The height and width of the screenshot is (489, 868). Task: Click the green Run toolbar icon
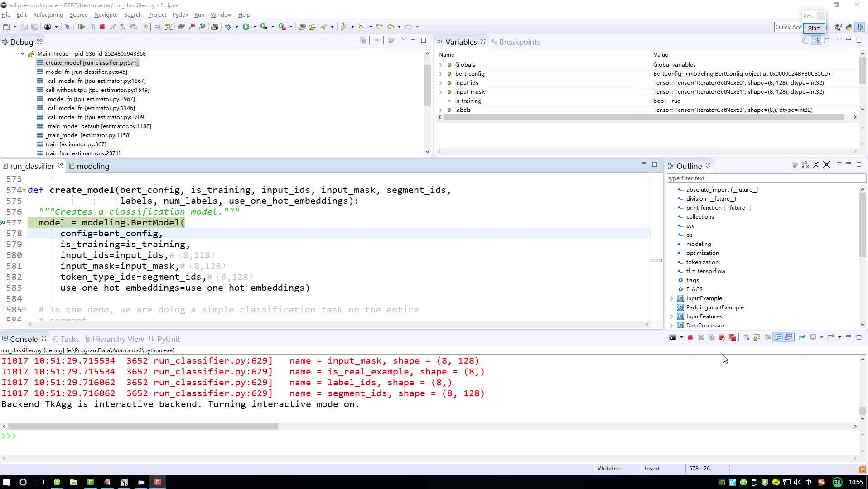[246, 27]
